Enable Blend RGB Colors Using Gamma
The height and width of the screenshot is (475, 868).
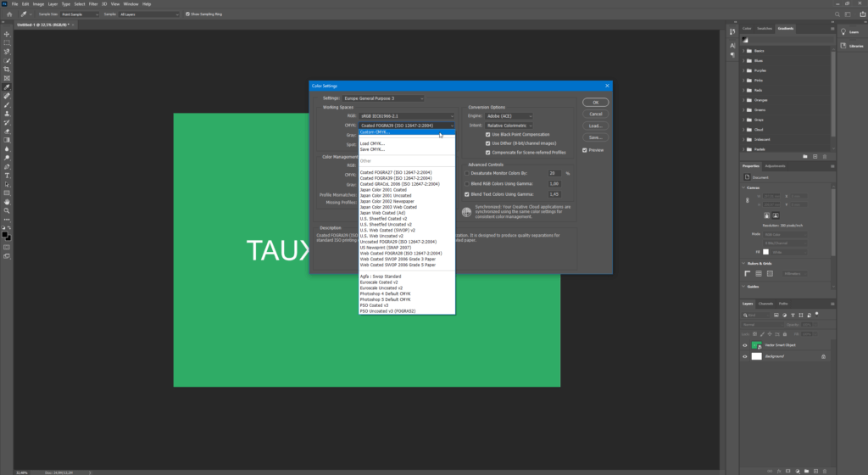(x=467, y=184)
